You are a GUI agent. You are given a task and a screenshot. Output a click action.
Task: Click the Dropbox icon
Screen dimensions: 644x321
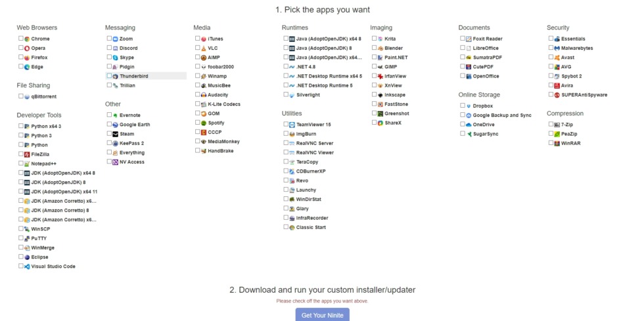[x=469, y=106]
